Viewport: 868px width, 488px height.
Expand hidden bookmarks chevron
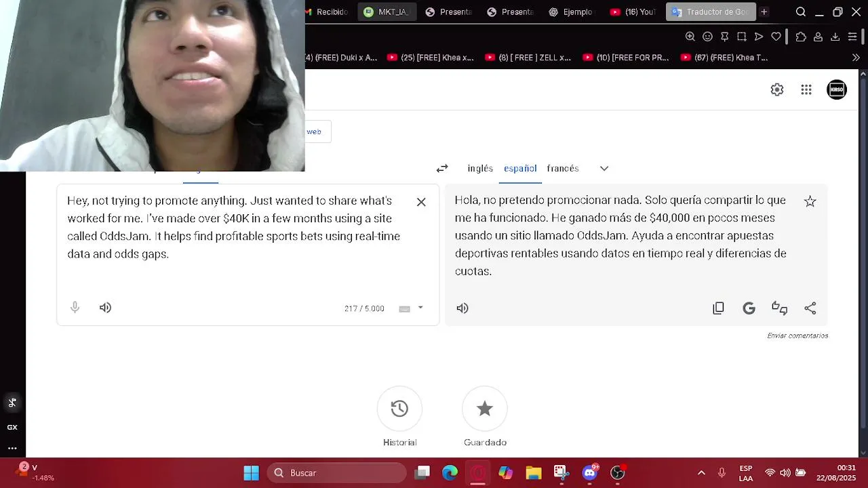pyautogui.click(x=856, y=58)
